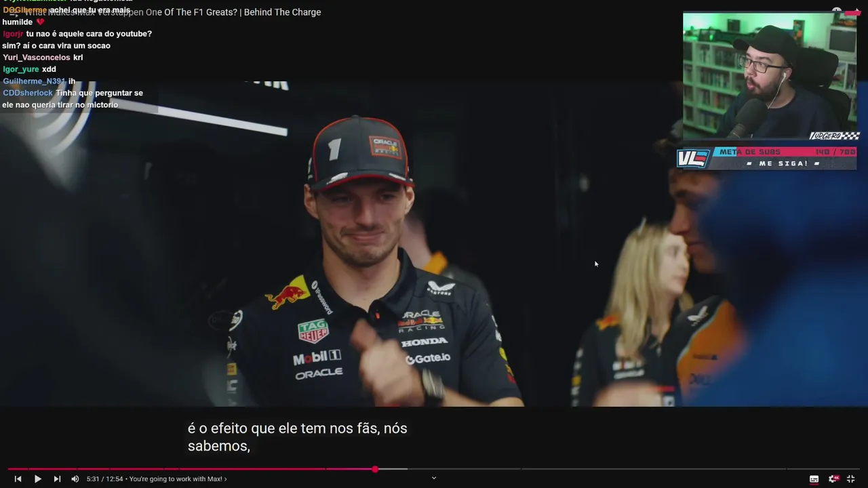Skip back to the previous video
The width and height of the screenshot is (868, 488).
(x=18, y=479)
